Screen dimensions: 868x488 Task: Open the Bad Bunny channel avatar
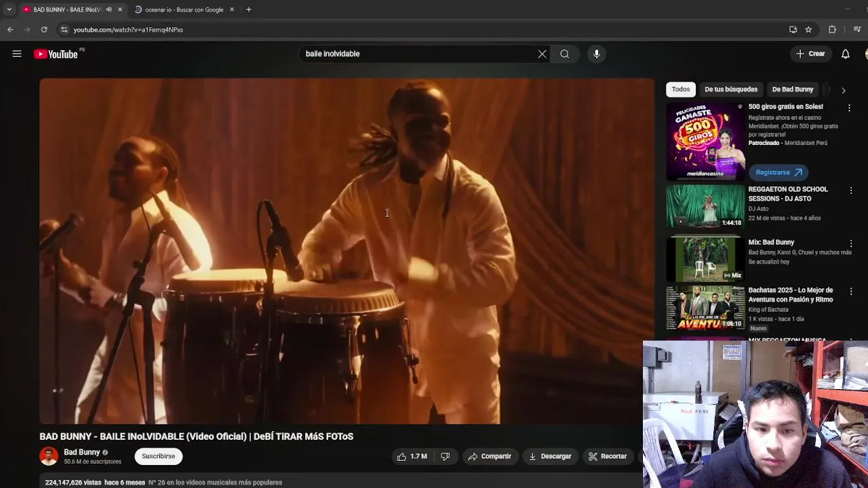(x=49, y=456)
